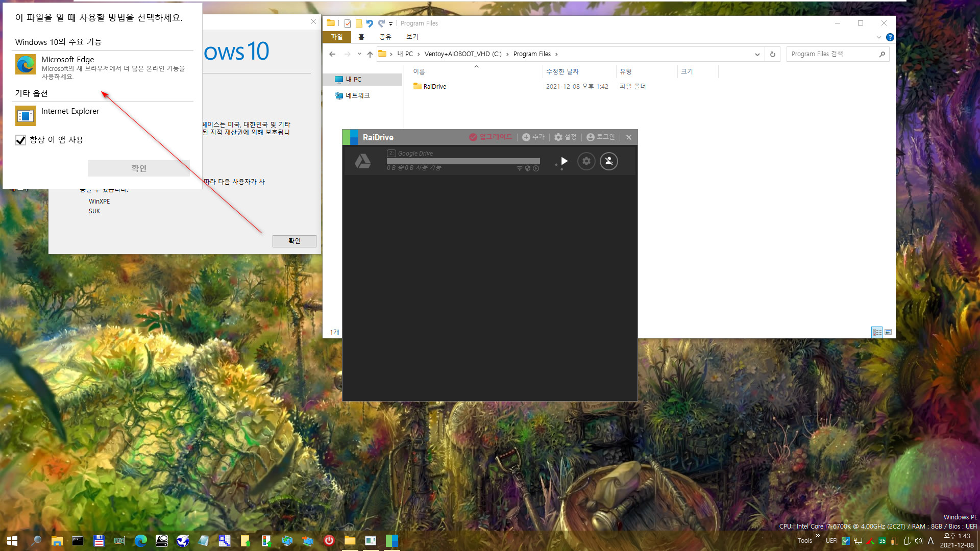Image resolution: width=980 pixels, height=551 pixels.
Task: Open the 보기 ribbon tab
Action: pos(412,37)
